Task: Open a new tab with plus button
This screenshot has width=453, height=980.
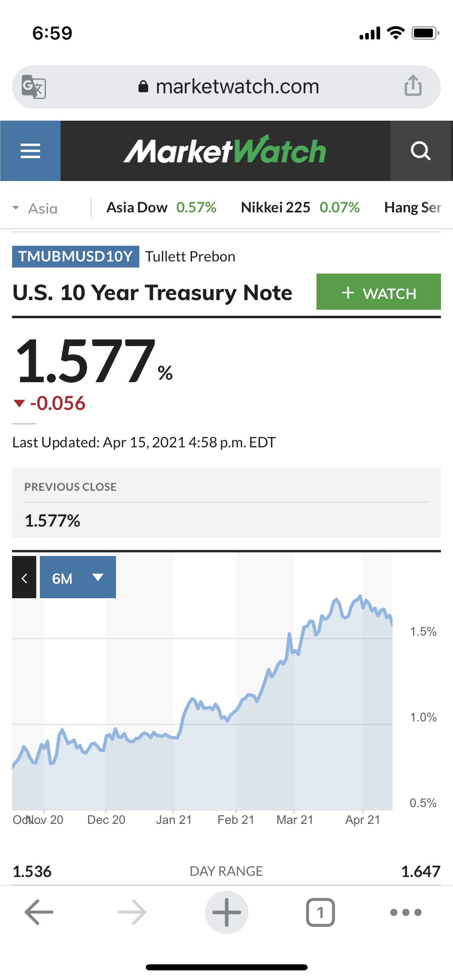Action: (x=226, y=912)
